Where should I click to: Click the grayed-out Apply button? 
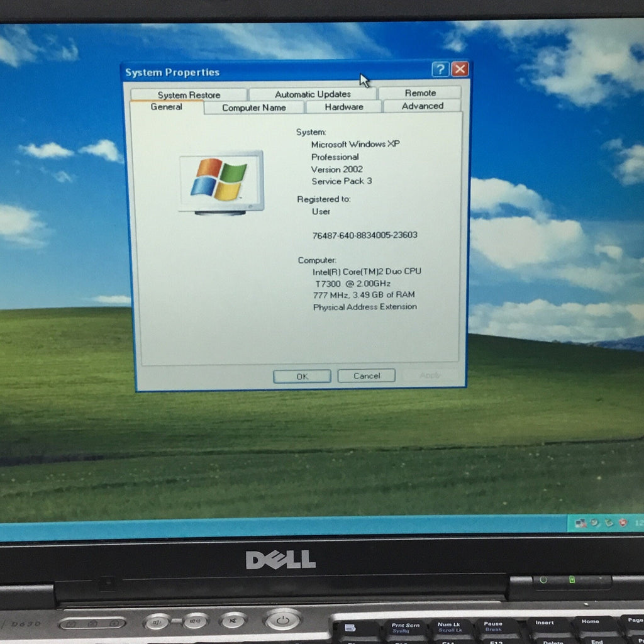point(430,375)
